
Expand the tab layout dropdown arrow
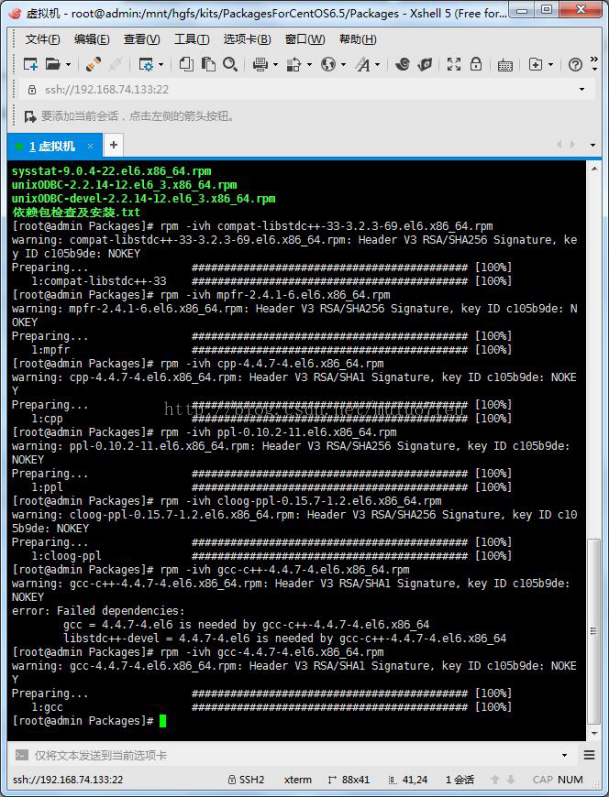click(x=551, y=65)
